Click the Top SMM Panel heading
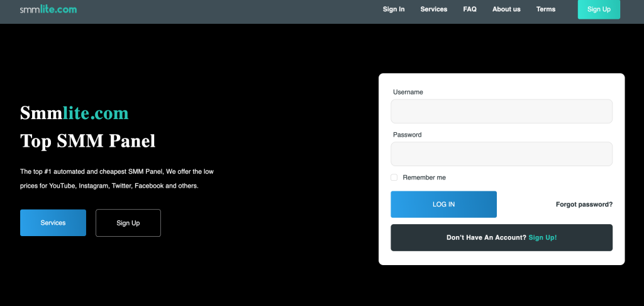644x306 pixels. [x=88, y=140]
